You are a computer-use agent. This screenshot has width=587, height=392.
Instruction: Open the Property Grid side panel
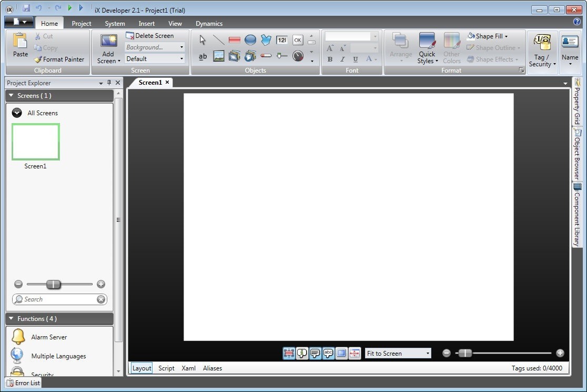[x=577, y=101]
